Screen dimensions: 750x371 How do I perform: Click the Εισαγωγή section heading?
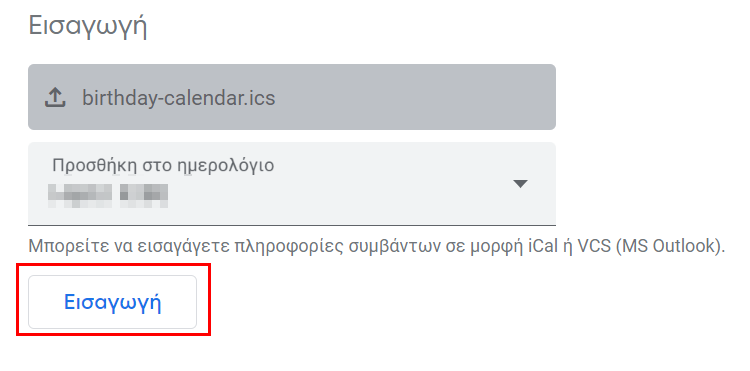(x=88, y=25)
